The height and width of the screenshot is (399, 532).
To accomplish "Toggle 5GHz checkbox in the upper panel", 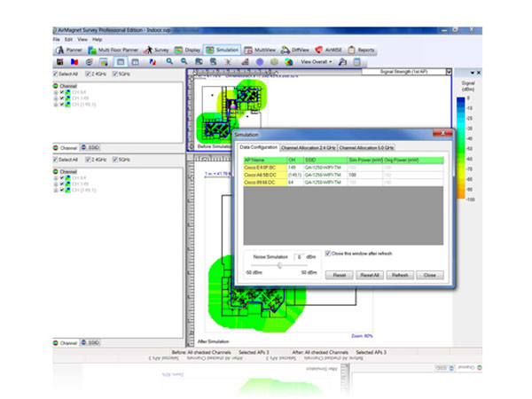I will [115, 74].
